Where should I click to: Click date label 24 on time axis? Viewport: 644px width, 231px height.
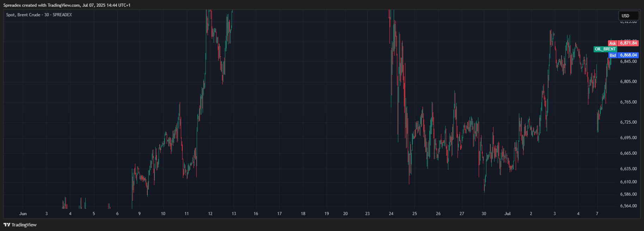point(391,214)
